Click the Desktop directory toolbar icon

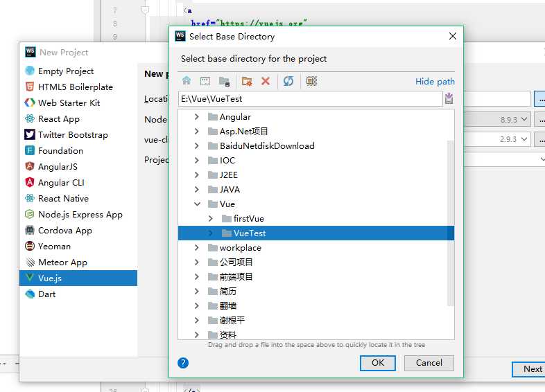click(x=205, y=81)
